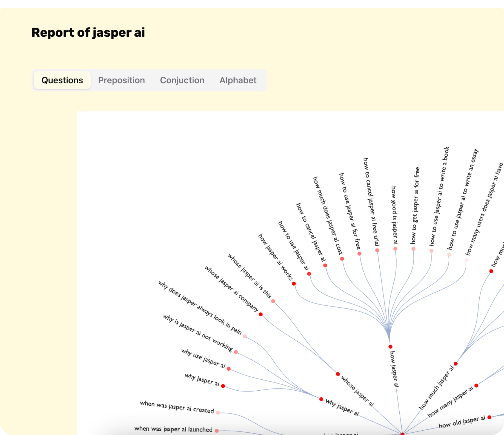Image resolution: width=504 pixels, height=435 pixels.
Task: Select the Conjuction tab
Action: (x=182, y=80)
